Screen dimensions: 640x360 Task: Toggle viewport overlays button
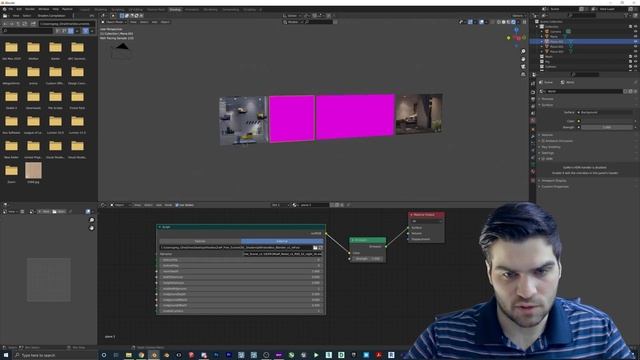pos(482,22)
